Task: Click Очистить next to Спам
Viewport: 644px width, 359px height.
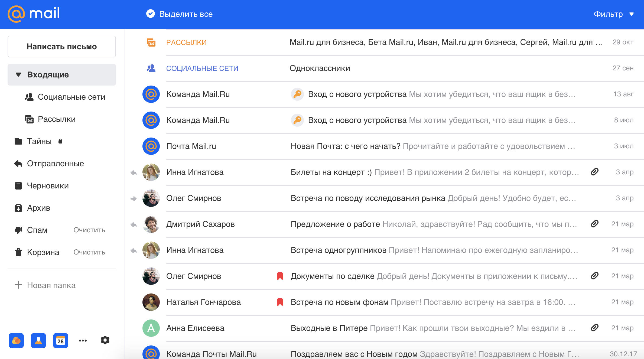Action: point(89,230)
